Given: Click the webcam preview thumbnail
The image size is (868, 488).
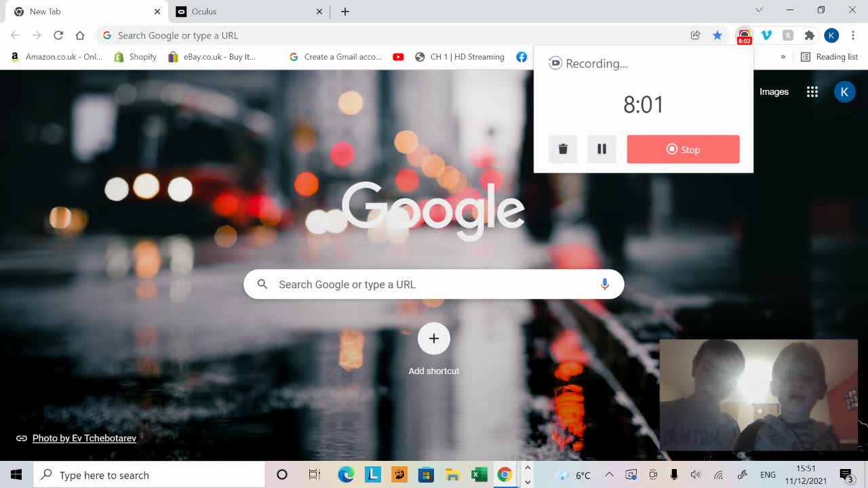Looking at the screenshot, I should point(758,394).
